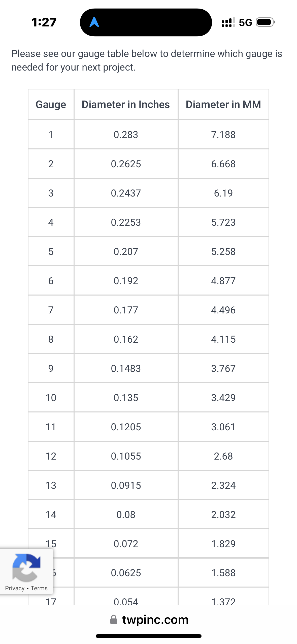This screenshot has width=297, height=644.
Task: Select the Diameter in MM header
Action: point(223,105)
